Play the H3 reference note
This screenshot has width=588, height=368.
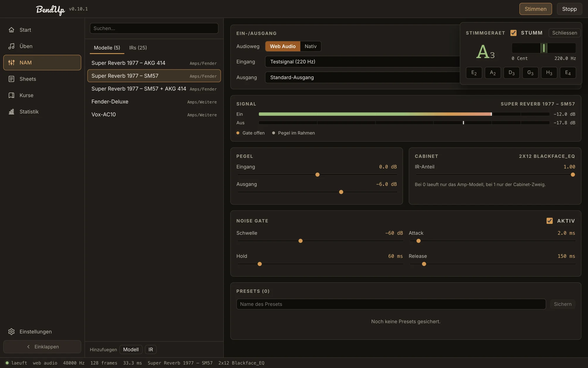coord(549,73)
